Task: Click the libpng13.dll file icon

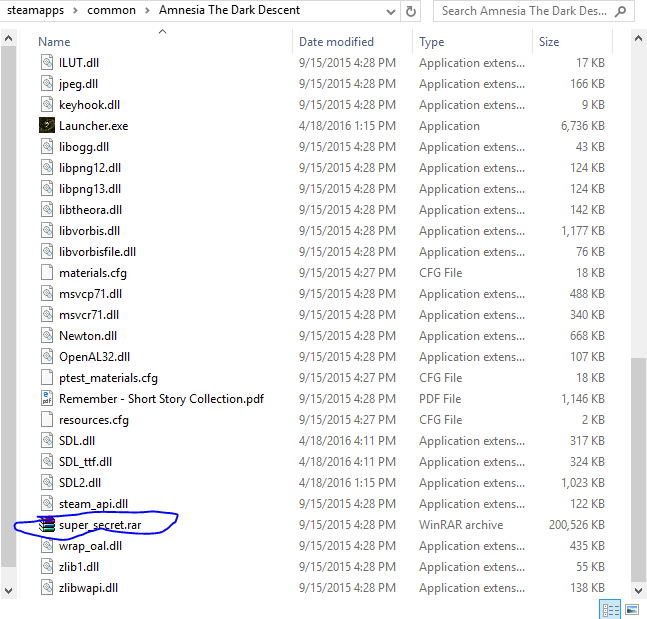Action: pyautogui.click(x=47, y=189)
